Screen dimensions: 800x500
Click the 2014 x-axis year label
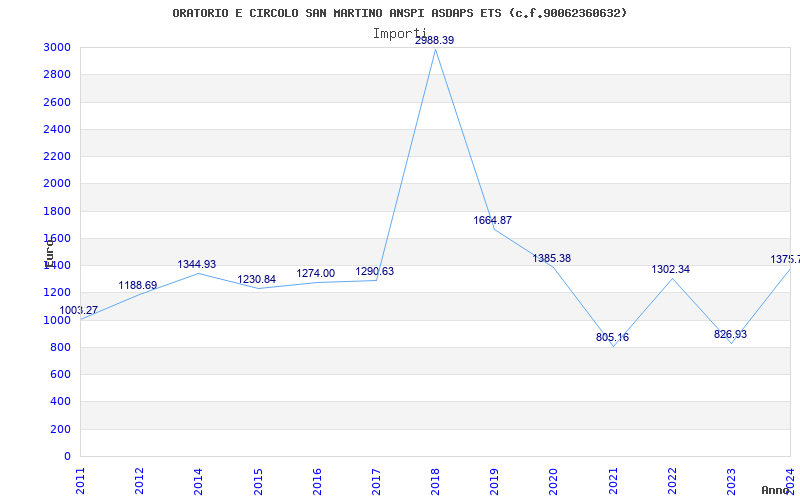click(x=198, y=481)
